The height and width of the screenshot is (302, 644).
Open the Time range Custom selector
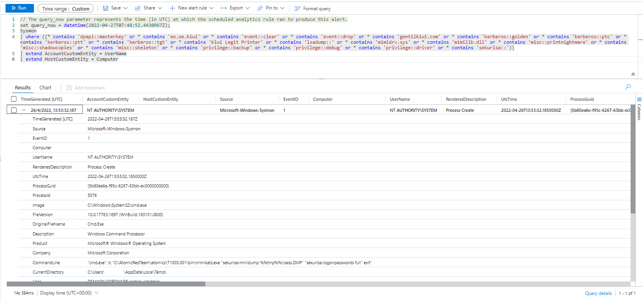66,9
